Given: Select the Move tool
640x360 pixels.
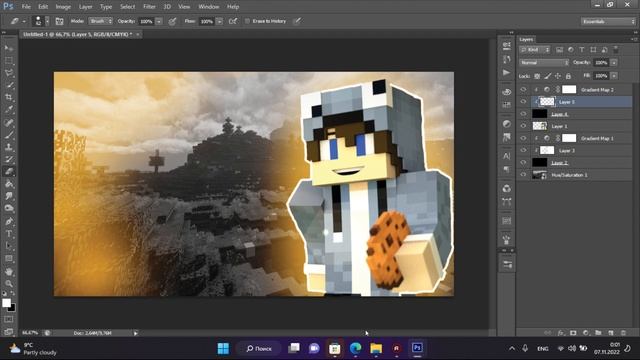Looking at the screenshot, I should tap(9, 49).
